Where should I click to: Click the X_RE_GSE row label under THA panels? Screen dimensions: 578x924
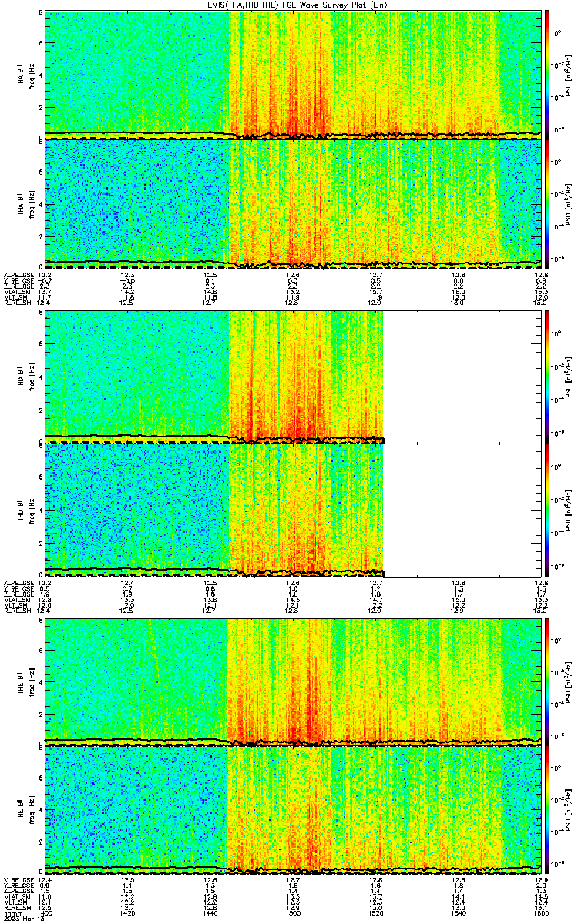tap(17, 274)
